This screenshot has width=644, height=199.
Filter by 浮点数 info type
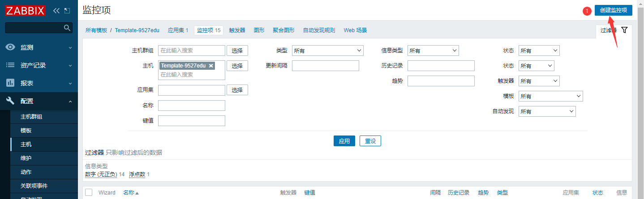(x=137, y=174)
